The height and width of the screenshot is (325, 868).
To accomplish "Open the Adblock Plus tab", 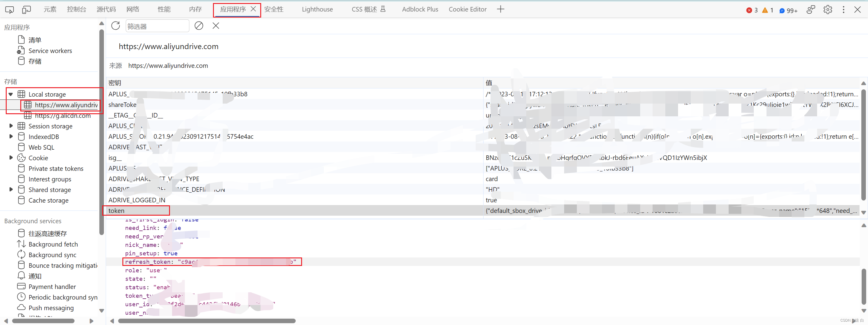I will 420,9.
